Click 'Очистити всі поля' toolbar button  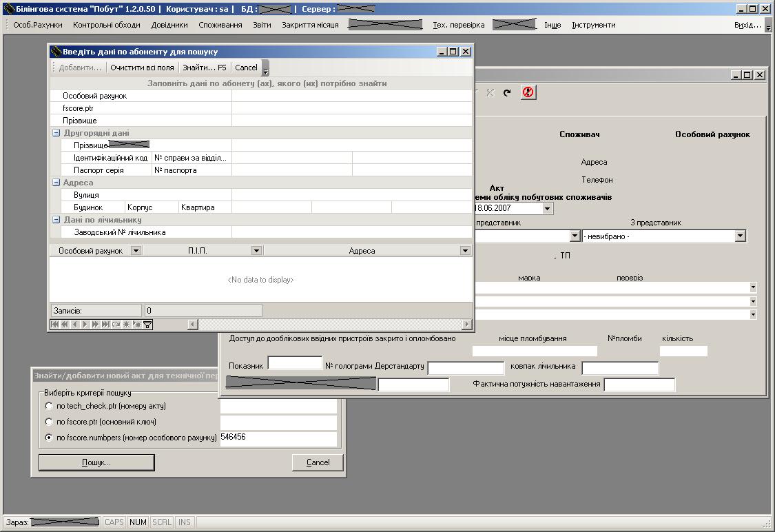tap(143, 68)
